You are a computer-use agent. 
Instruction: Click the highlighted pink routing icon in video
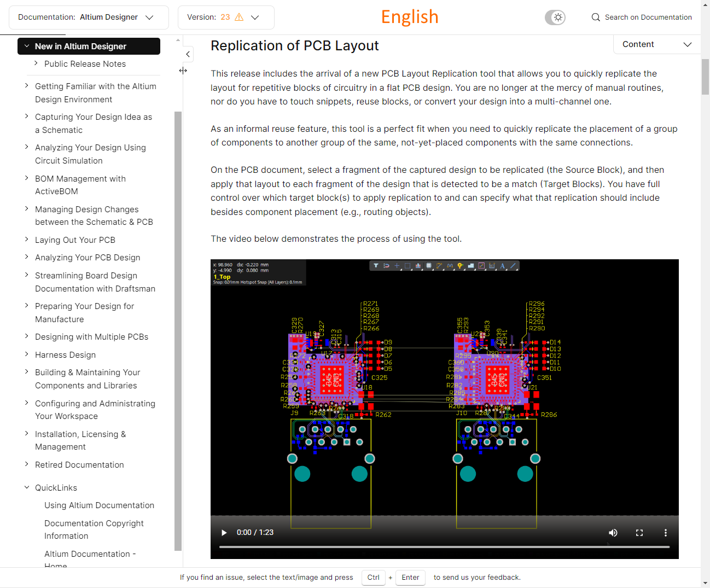(481, 266)
